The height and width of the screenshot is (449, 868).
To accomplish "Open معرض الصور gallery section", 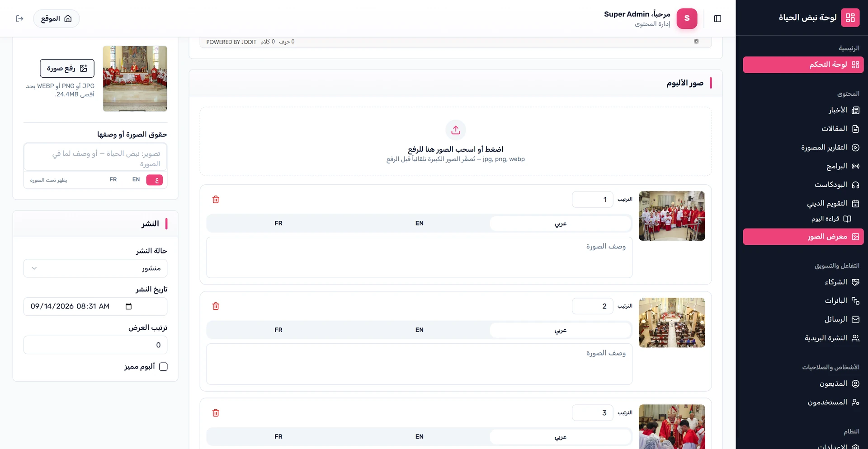I will point(803,237).
